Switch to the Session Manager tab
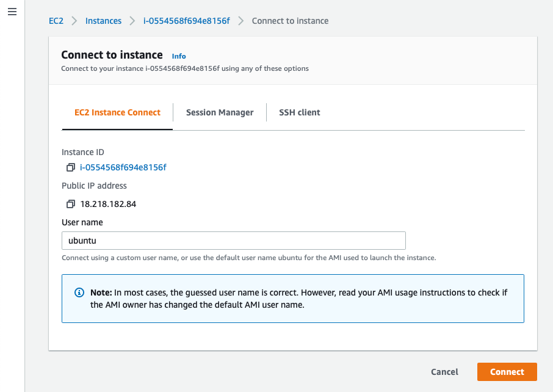Viewport: 553px width, 392px height. 220,112
